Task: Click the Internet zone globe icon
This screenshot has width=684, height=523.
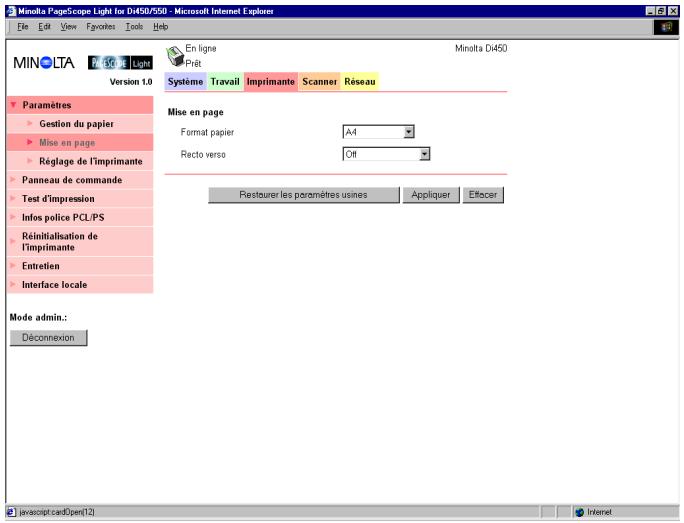Action: pos(580,512)
